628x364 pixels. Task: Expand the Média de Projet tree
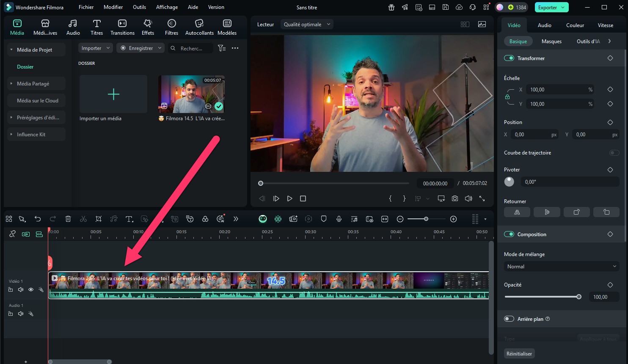(11, 50)
